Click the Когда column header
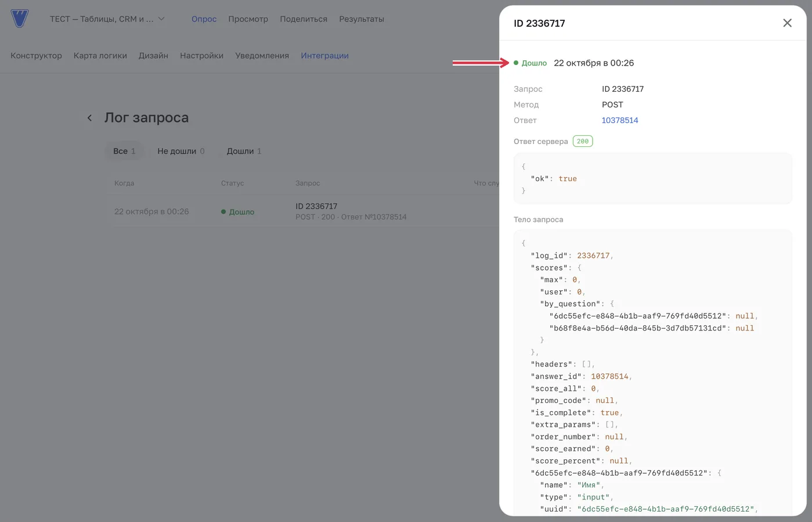 click(x=124, y=183)
